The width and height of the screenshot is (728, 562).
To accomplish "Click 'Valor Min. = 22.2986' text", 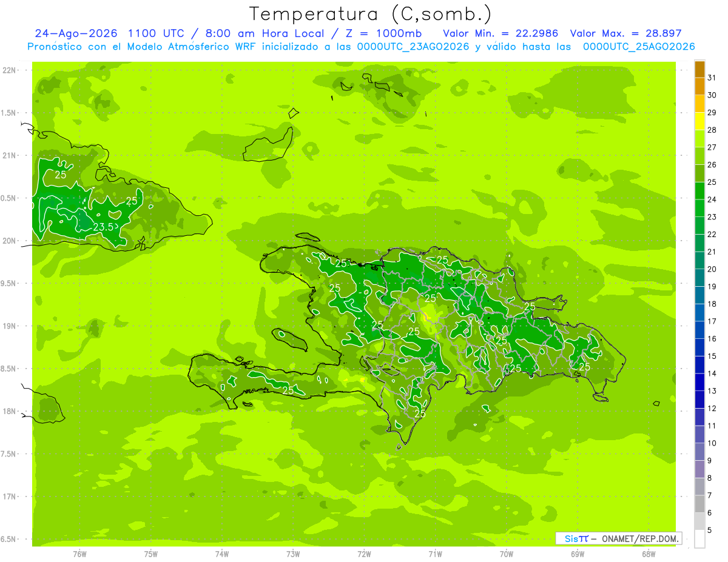I will 502,33.
